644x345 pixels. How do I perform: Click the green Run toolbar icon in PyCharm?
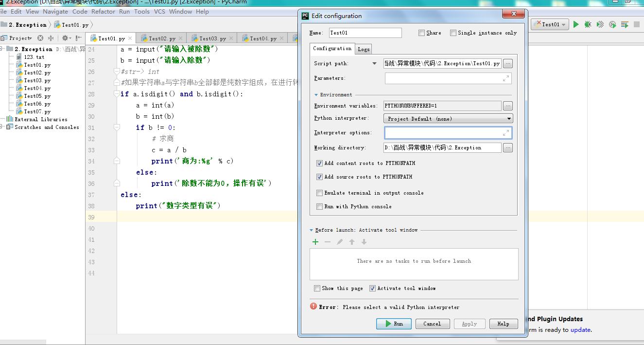click(x=576, y=24)
